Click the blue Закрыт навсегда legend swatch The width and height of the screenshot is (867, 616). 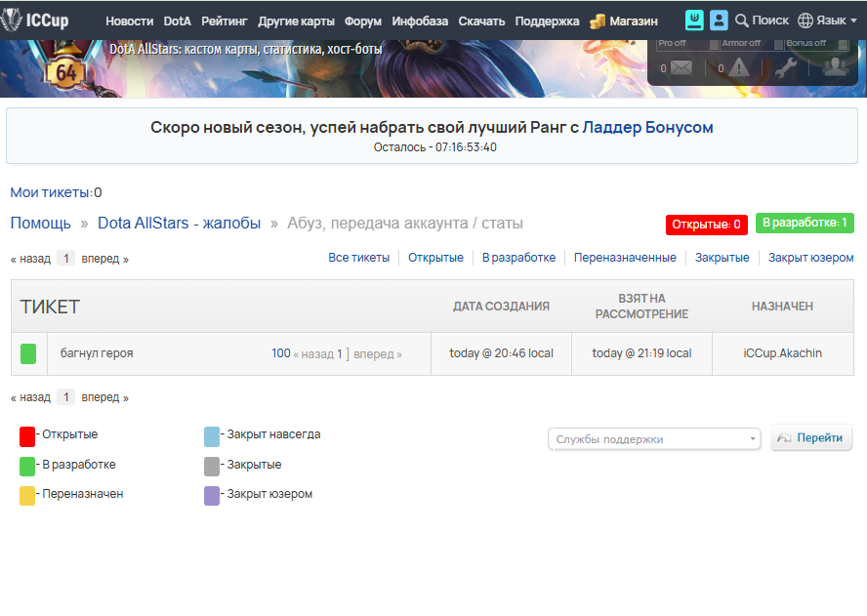coord(212,436)
